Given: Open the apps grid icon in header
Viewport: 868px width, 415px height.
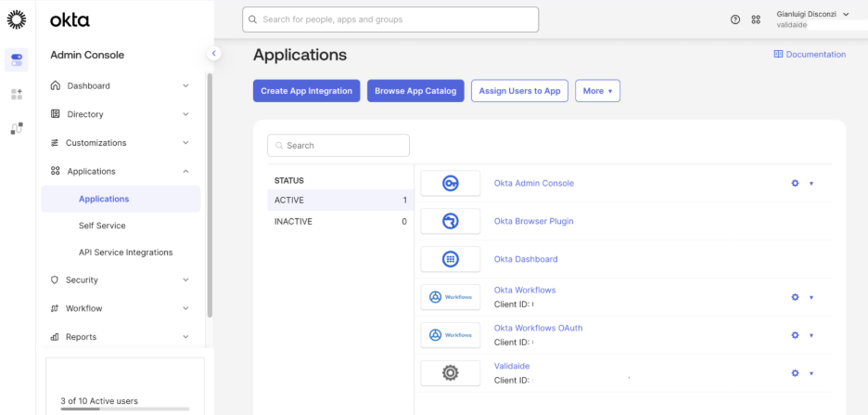Looking at the screenshot, I should coord(756,19).
